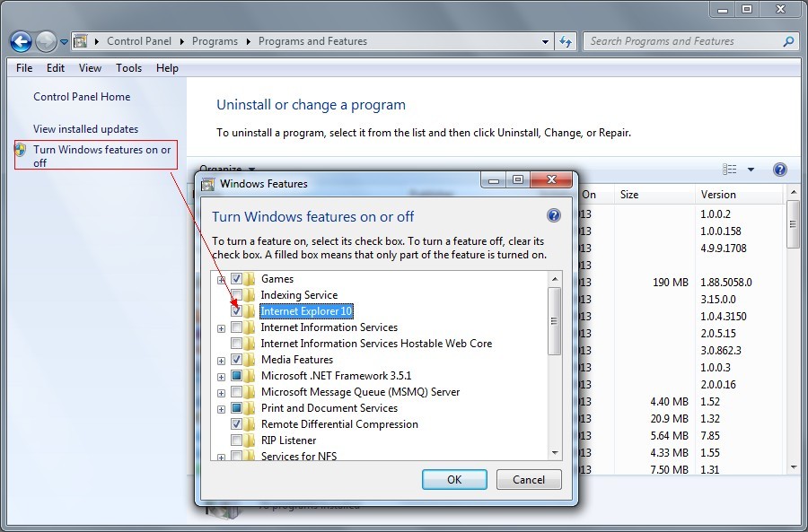
Task: Confirm feature changes with OK
Action: click(x=454, y=479)
